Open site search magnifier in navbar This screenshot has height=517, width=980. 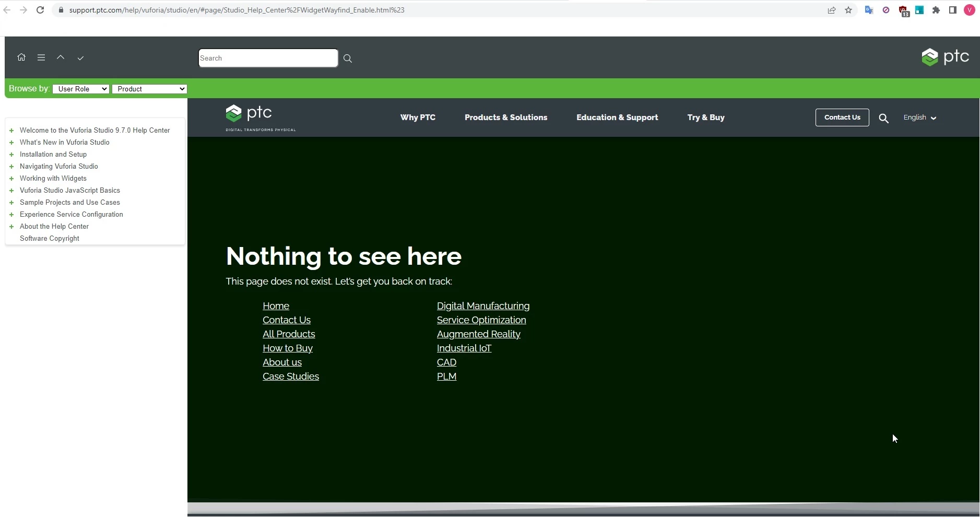(883, 119)
